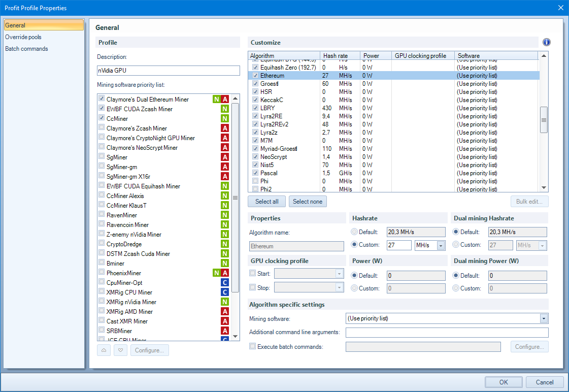The width and height of the screenshot is (569, 392).
Task: Enable GPU clocking profile Start checkbox
Action: 253,273
